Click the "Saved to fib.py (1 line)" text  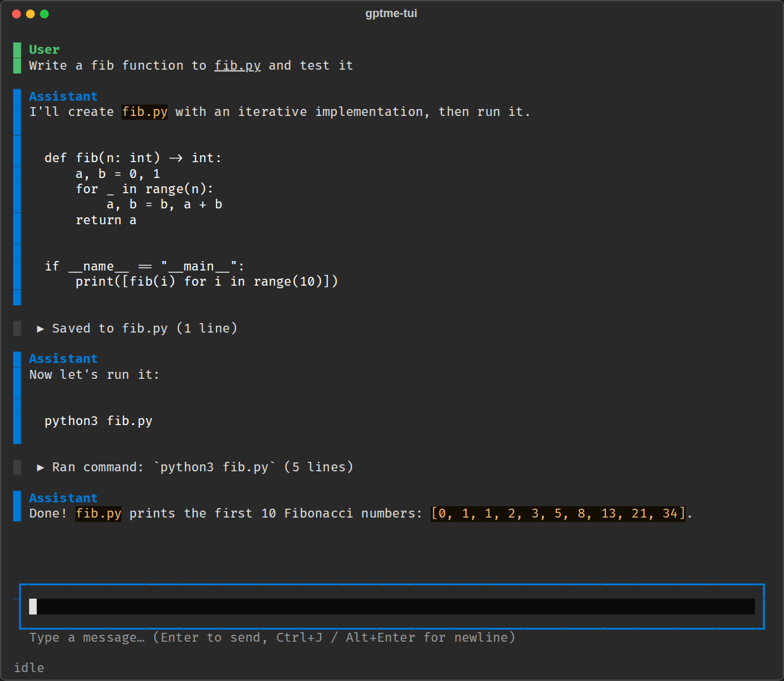coord(144,328)
